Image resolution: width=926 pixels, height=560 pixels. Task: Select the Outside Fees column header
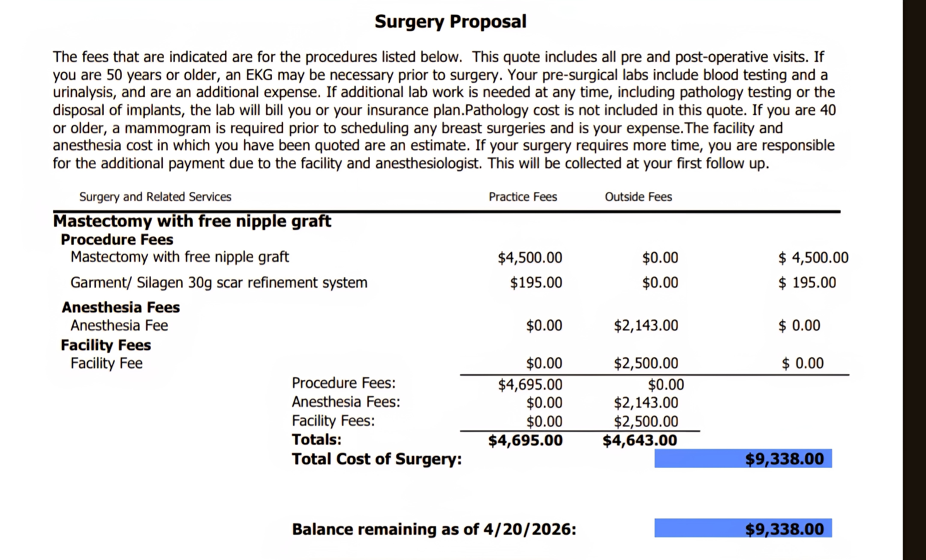638,197
